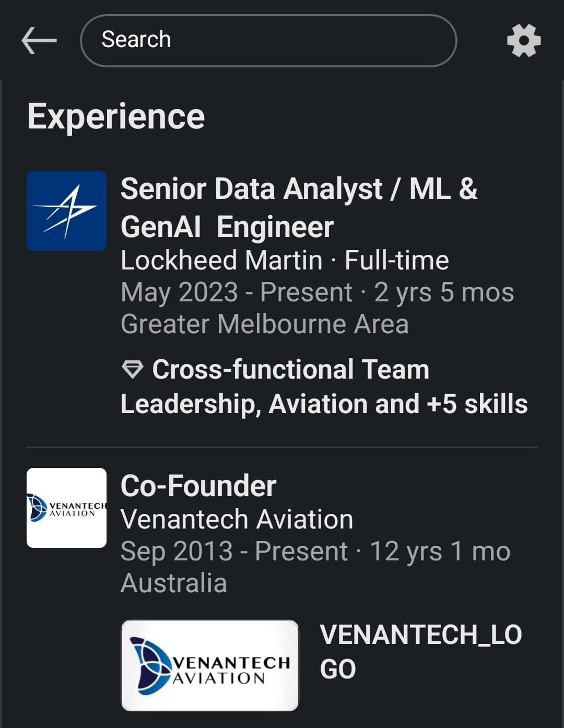Tap the word Search inside the search bar
Image resolution: width=564 pixels, height=728 pixels.
pos(136,39)
